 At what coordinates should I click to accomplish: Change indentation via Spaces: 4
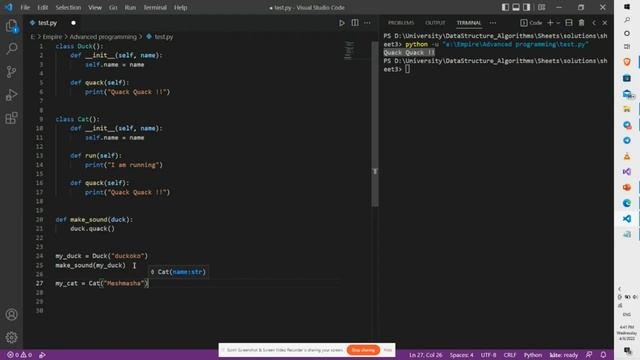tap(461, 355)
